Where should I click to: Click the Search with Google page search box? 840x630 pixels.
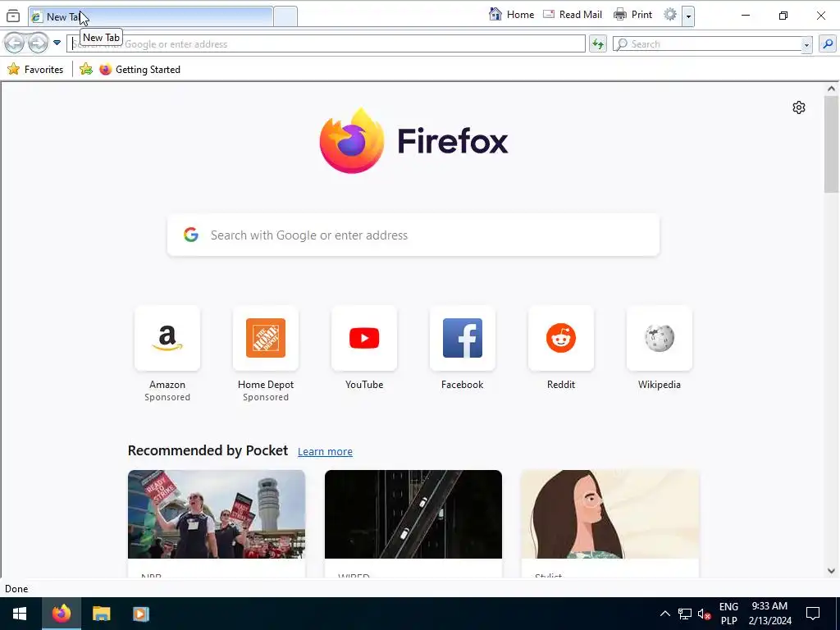413,235
